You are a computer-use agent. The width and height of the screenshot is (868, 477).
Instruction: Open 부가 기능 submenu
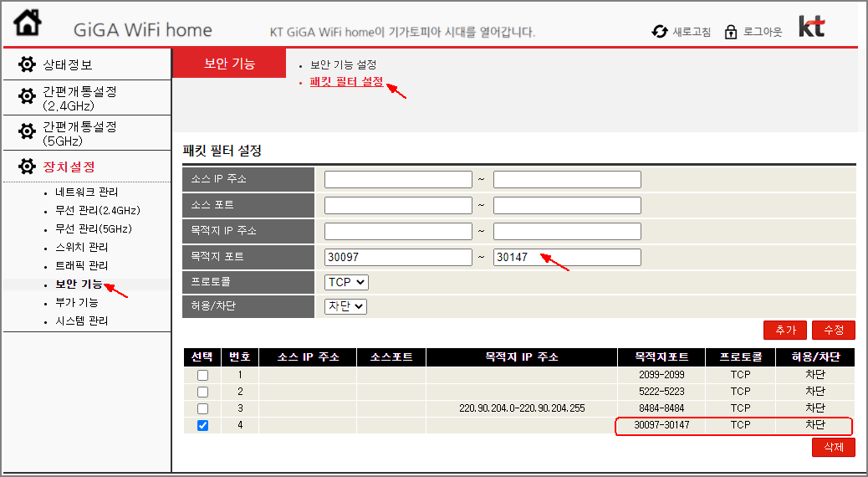point(76,302)
